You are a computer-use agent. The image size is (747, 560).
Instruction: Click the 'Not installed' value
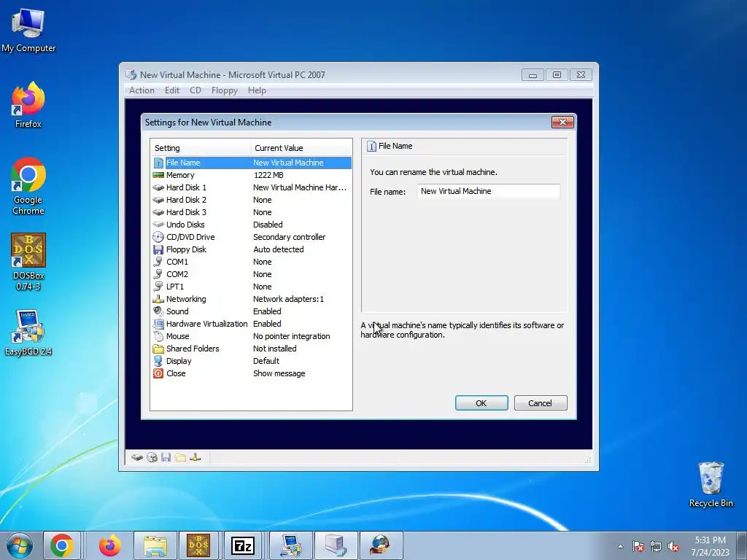(275, 349)
